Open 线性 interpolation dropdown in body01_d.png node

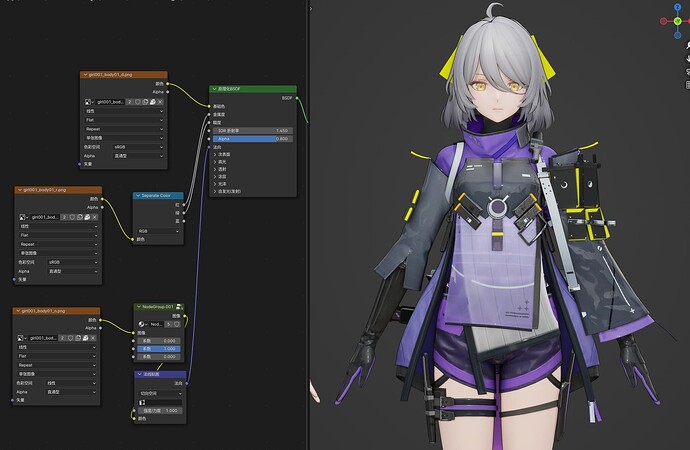point(124,111)
